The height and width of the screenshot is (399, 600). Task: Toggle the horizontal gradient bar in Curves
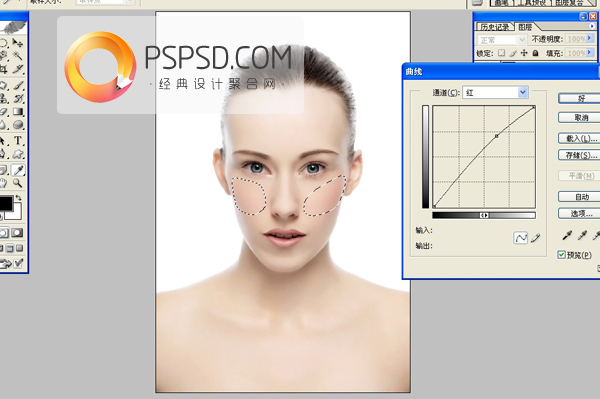[x=484, y=215]
